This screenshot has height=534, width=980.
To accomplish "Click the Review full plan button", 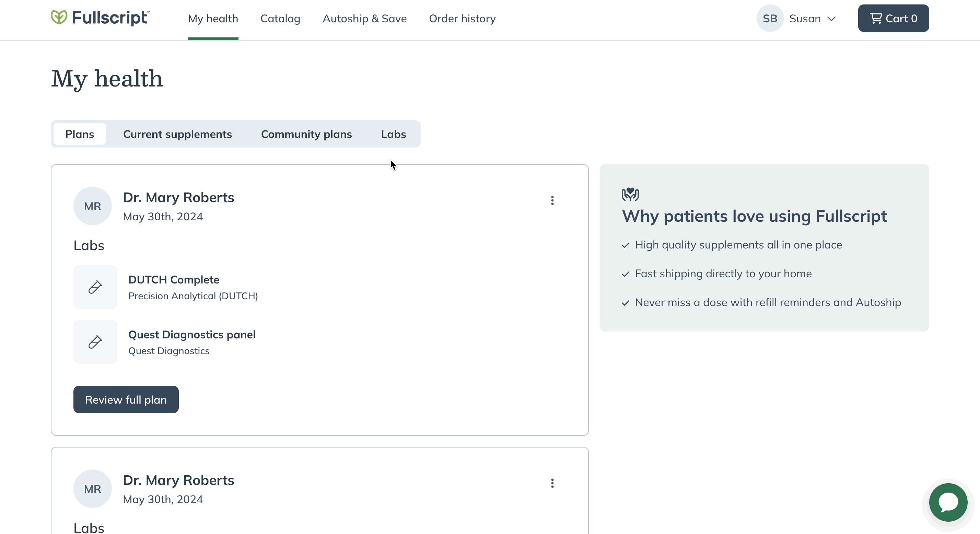I will [x=126, y=400].
